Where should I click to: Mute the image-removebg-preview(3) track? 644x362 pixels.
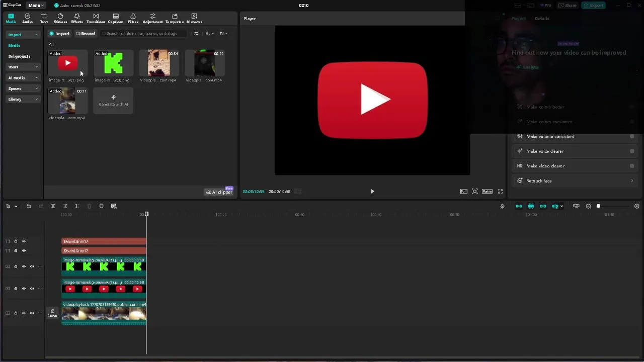(32, 266)
